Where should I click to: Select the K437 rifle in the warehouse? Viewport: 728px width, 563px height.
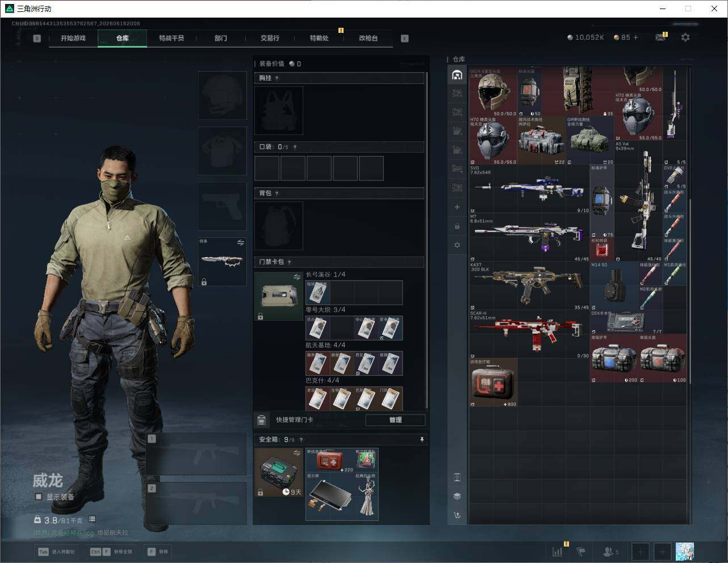click(529, 285)
